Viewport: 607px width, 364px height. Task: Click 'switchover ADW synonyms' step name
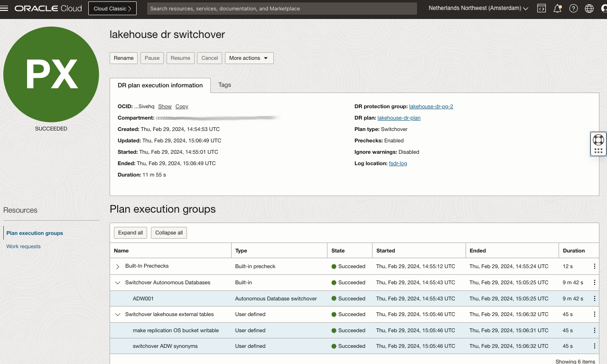[165, 346]
